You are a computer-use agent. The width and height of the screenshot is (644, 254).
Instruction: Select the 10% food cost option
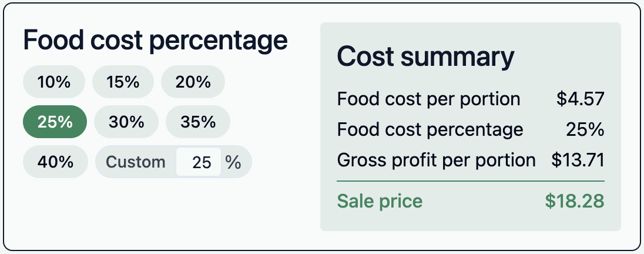click(x=54, y=82)
